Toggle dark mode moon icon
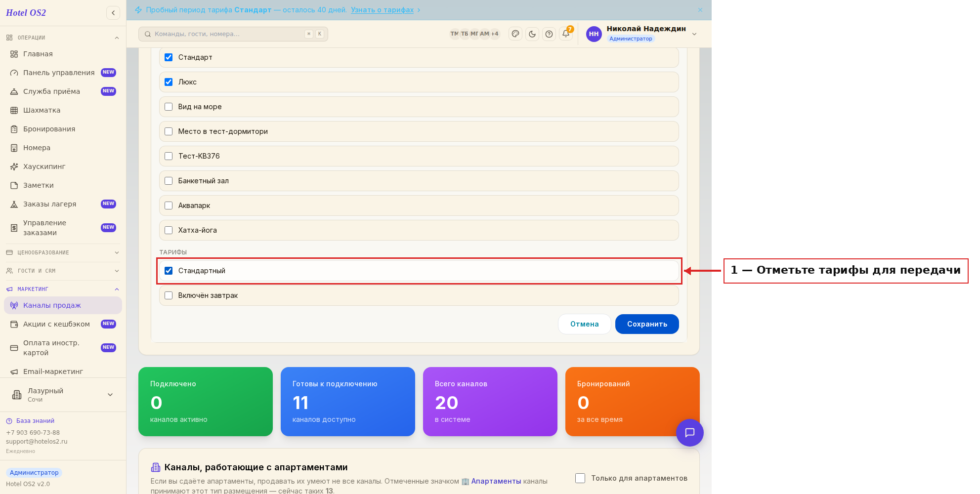Viewport: 980px width, 494px height. (x=532, y=34)
